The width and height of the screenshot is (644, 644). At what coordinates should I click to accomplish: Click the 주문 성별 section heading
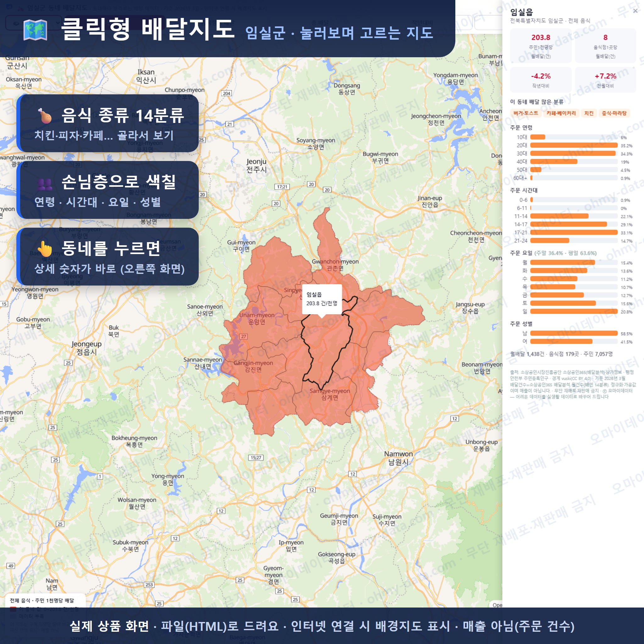coord(521,324)
